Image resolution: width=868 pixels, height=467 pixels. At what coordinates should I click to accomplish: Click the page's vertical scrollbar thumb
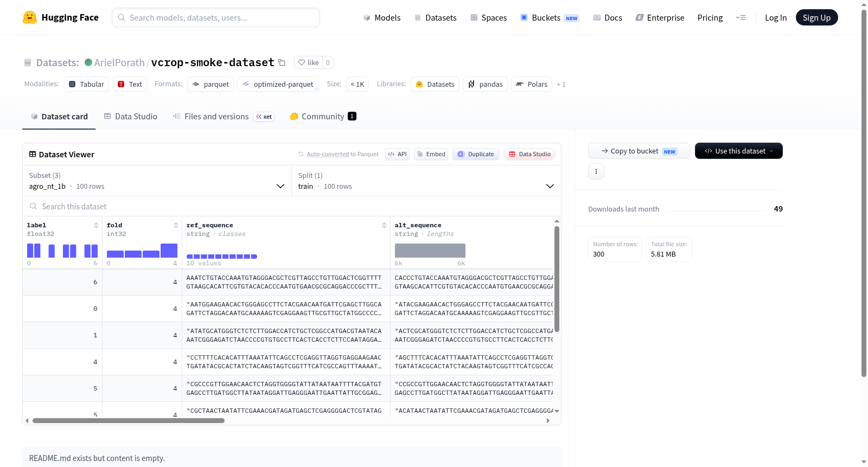pos(864,193)
